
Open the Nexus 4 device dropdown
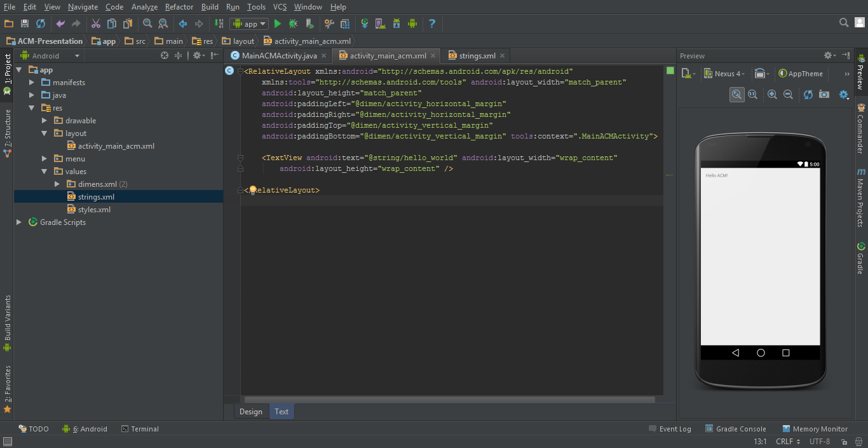pos(724,73)
